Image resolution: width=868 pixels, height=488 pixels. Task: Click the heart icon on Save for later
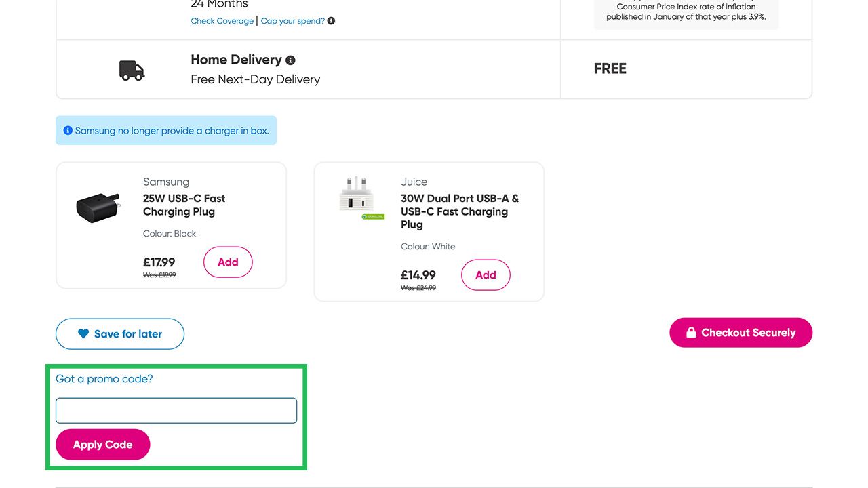pyautogui.click(x=83, y=333)
